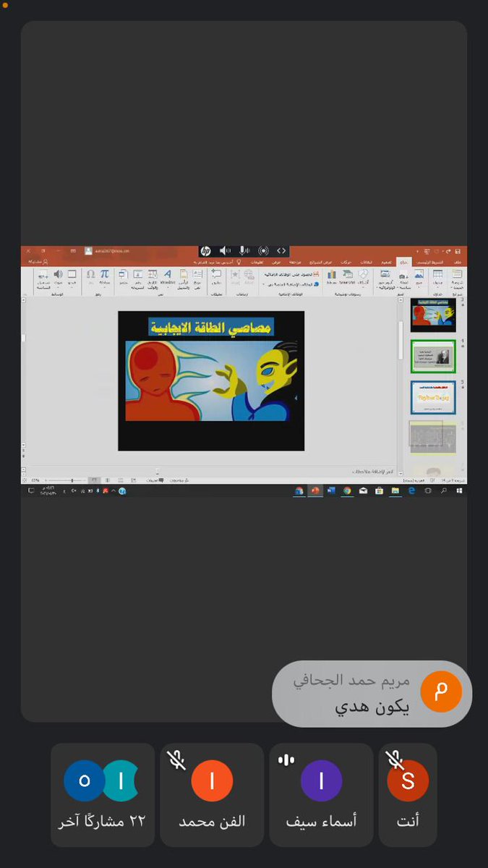Open participant tile of الفن محمد
The height and width of the screenshot is (868, 488).
212,794
